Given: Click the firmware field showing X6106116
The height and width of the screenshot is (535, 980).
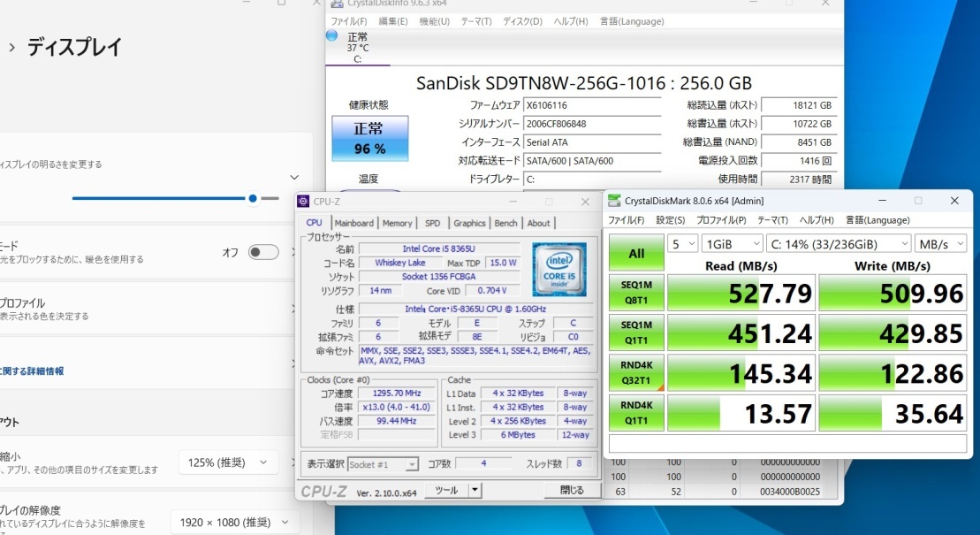Looking at the screenshot, I should coord(592,105).
